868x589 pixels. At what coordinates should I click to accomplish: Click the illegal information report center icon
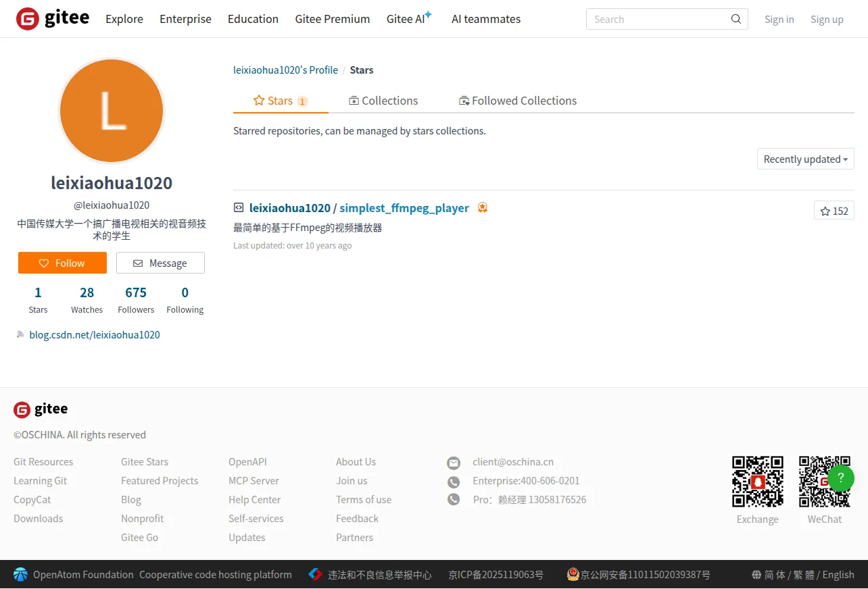[315, 575]
